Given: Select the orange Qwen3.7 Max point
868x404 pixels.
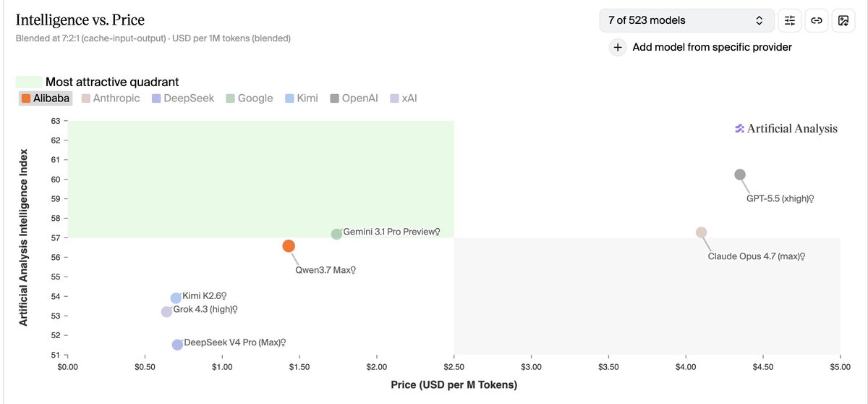Looking at the screenshot, I should click(x=289, y=246).
